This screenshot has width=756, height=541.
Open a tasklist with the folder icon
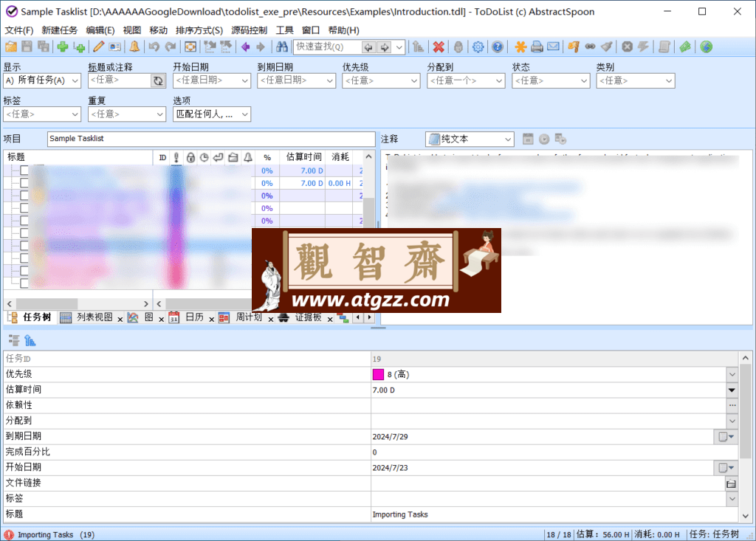(x=11, y=46)
